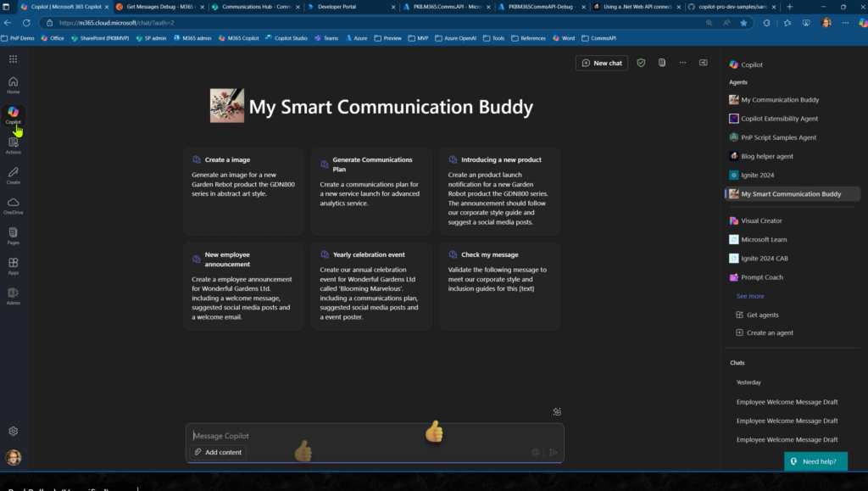Open OneDrive in the left rail

(x=14, y=206)
